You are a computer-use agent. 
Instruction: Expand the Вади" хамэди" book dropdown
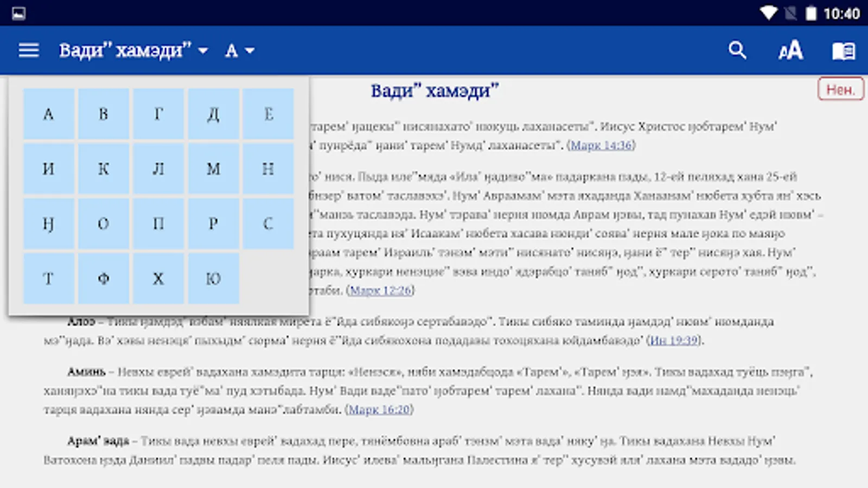(133, 50)
